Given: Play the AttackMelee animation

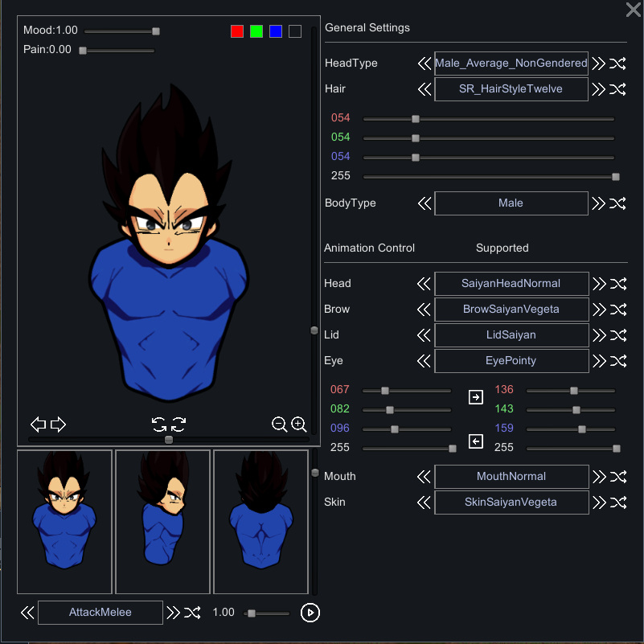Looking at the screenshot, I should point(310,613).
